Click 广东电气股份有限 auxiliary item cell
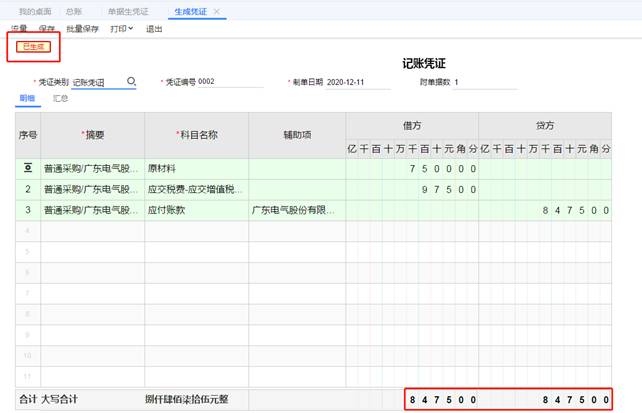The image size is (642, 413). (297, 210)
